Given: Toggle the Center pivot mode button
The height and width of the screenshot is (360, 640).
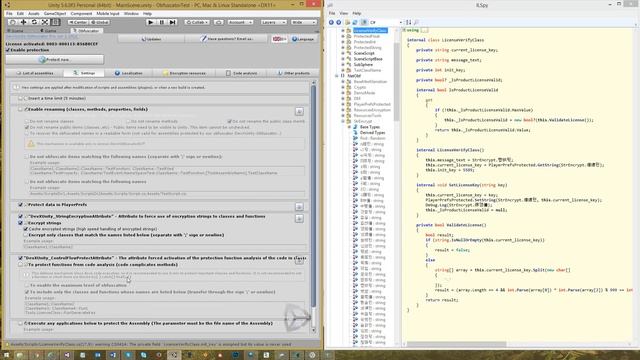Looking at the screenshot, I should [78, 22].
